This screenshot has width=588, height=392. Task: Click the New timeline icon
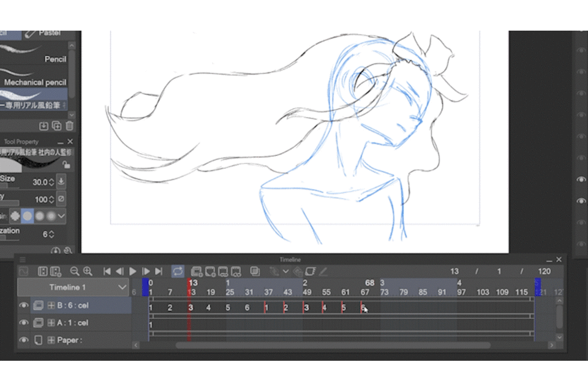click(43, 271)
